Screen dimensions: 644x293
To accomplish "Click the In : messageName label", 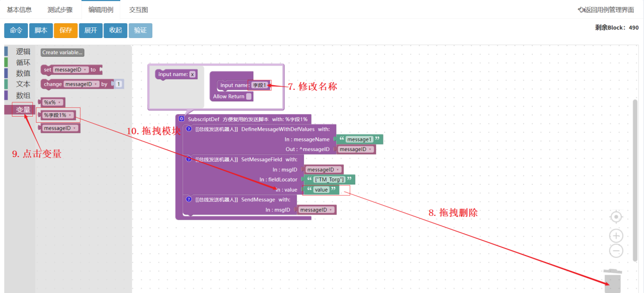I will click(308, 139).
